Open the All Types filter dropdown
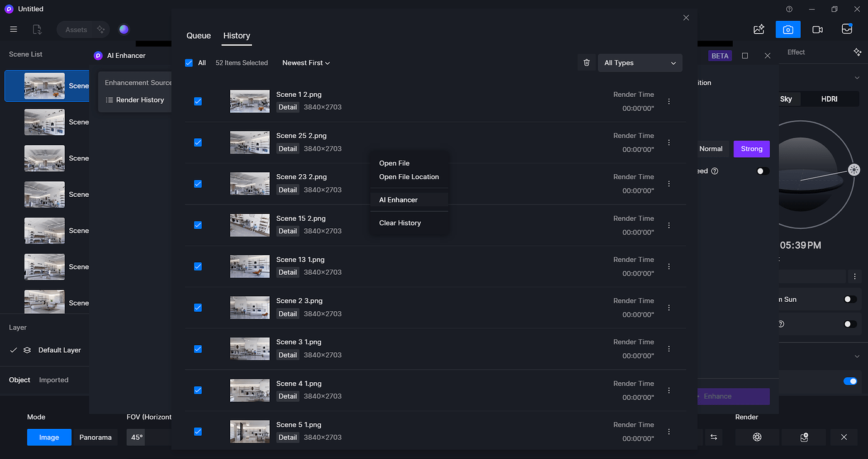The image size is (868, 459). tap(640, 63)
